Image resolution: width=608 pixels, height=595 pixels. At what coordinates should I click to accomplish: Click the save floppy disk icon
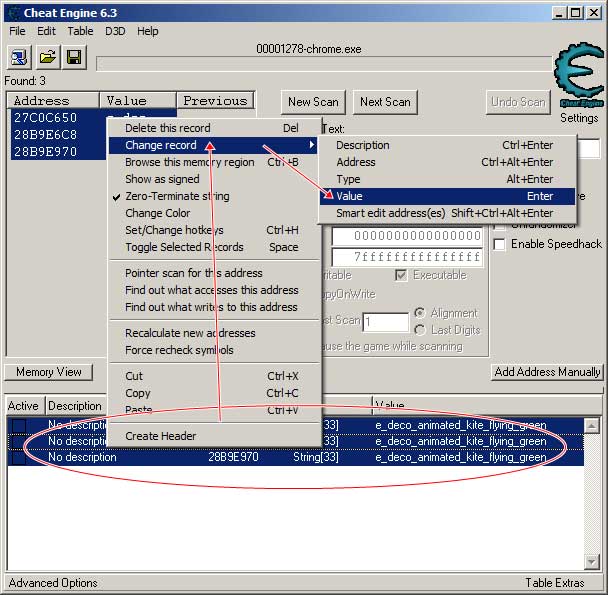pyautogui.click(x=74, y=57)
